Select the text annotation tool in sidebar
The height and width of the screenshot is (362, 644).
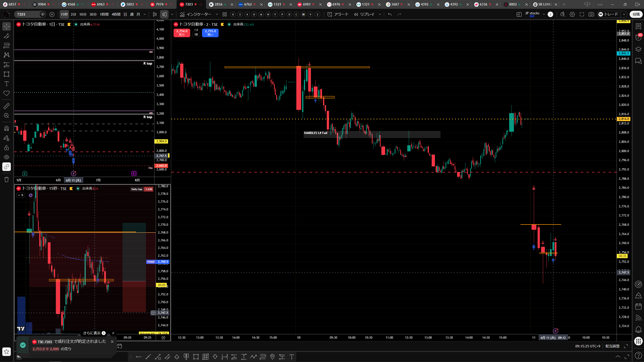click(x=7, y=84)
